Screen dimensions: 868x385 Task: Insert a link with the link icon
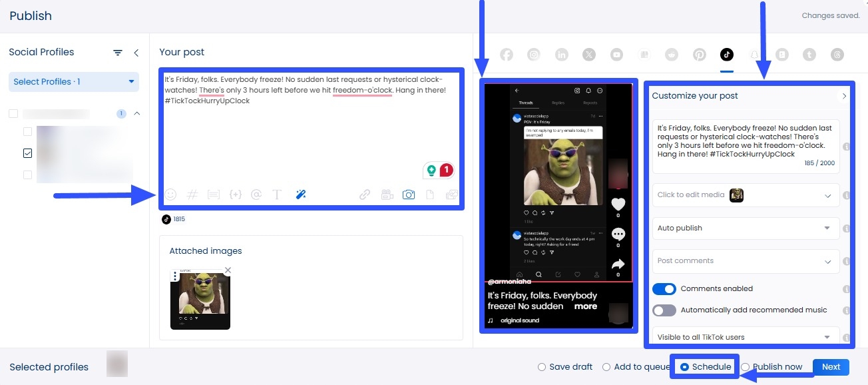365,194
